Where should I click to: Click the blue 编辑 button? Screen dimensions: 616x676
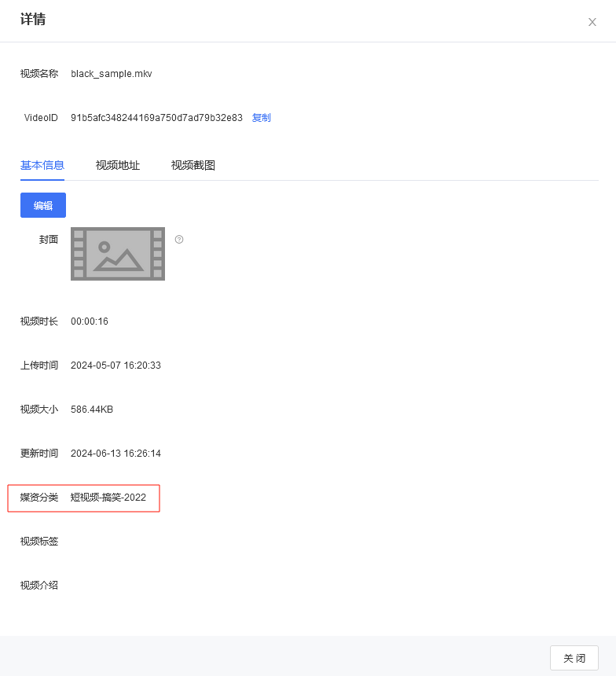click(x=43, y=205)
